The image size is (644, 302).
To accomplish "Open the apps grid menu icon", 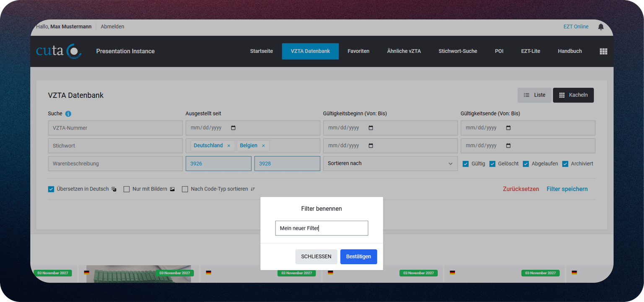I will click(603, 52).
